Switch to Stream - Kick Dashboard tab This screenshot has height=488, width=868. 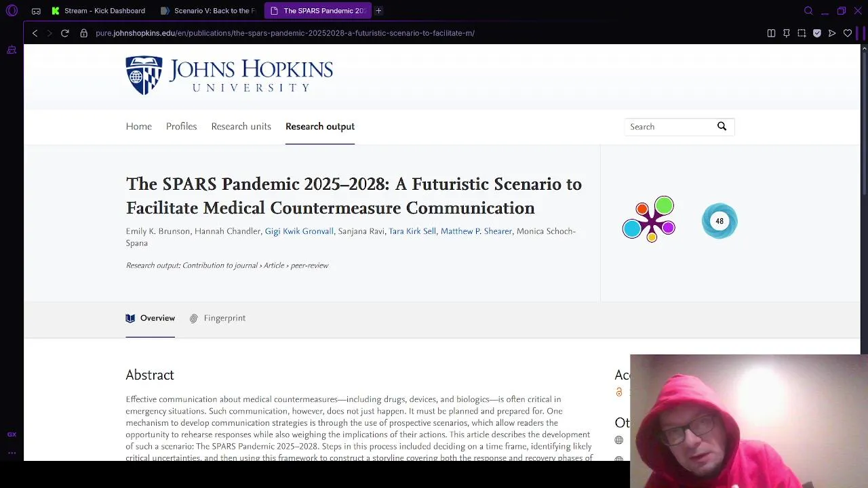point(99,11)
